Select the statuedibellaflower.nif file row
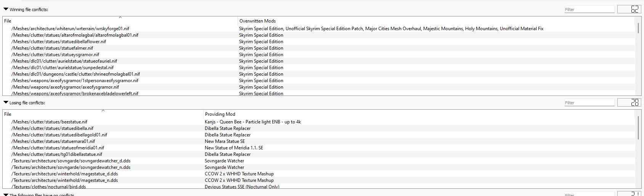This screenshot has width=644, height=196. point(319,42)
